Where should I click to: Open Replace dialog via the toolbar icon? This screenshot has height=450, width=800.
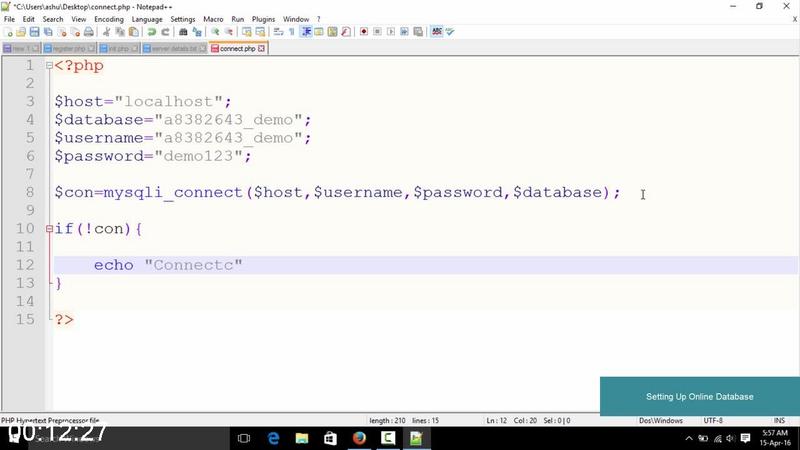[197, 32]
